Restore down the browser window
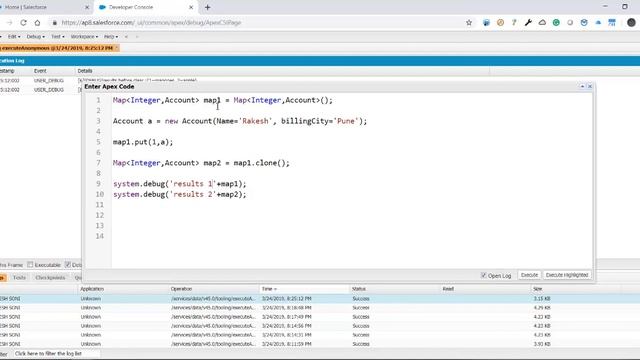This screenshot has height=360, width=640. pyautogui.click(x=624, y=7)
